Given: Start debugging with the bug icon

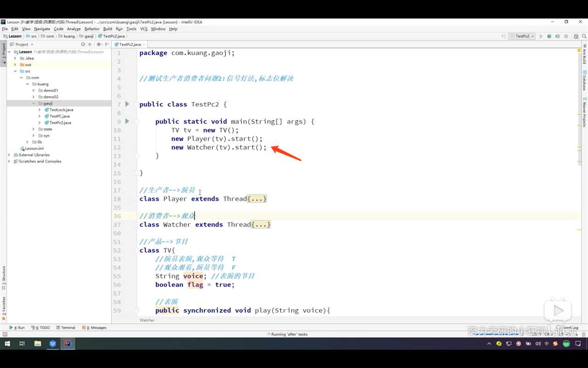Looking at the screenshot, I should pos(549,36).
